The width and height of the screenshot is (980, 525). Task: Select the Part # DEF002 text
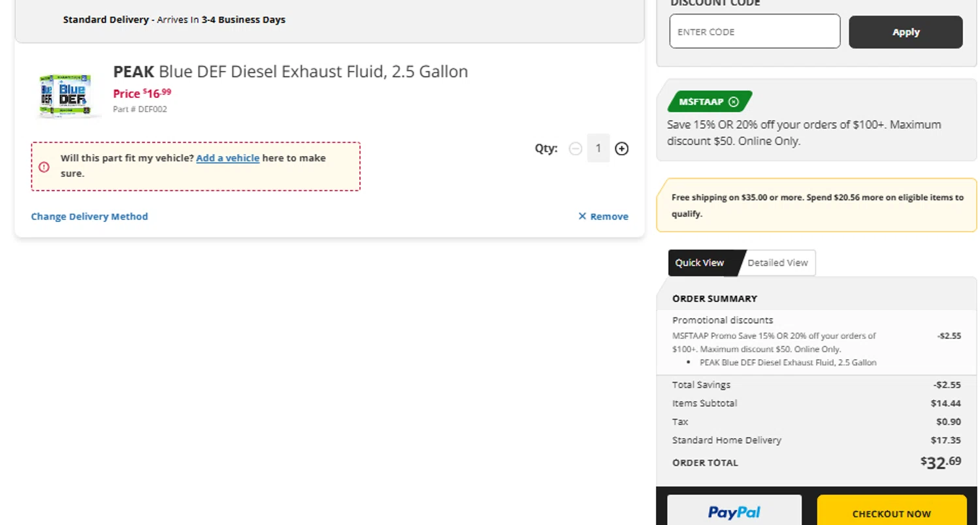point(140,109)
